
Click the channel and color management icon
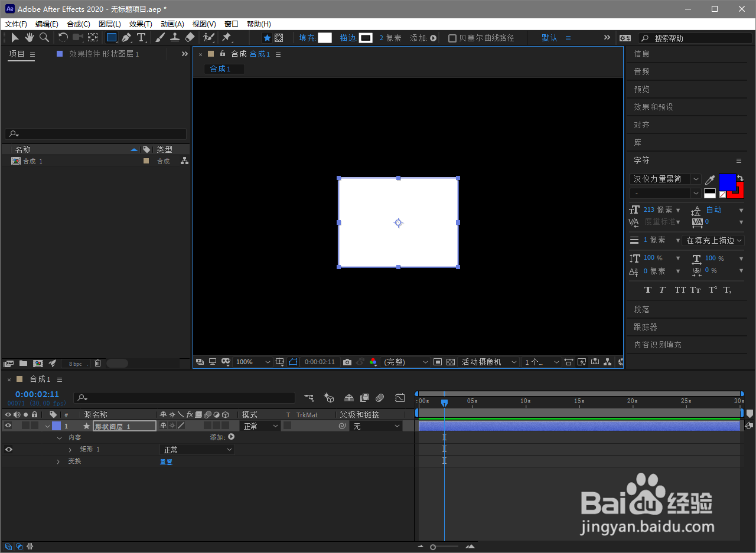tap(373, 362)
